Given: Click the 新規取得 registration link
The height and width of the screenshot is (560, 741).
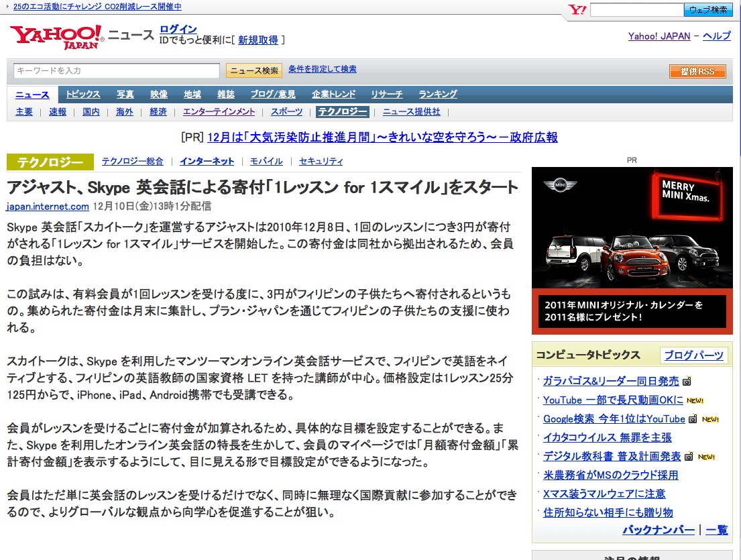Looking at the screenshot, I should [258, 40].
